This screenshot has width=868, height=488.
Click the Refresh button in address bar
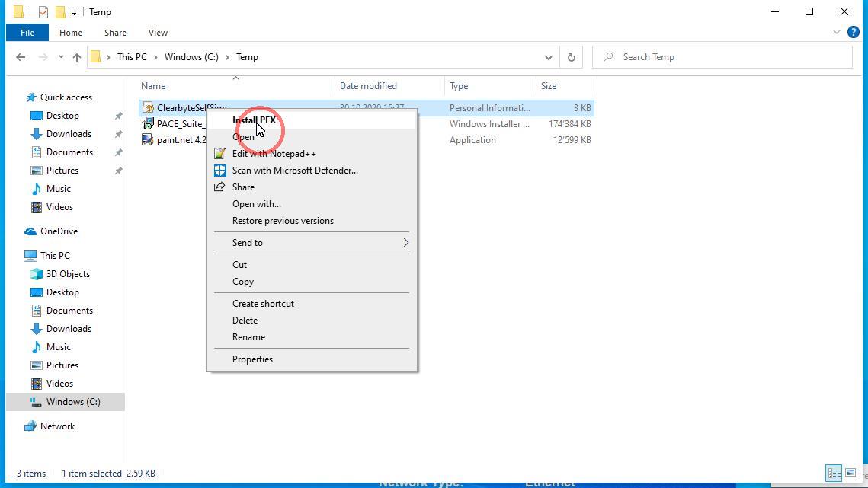571,57
